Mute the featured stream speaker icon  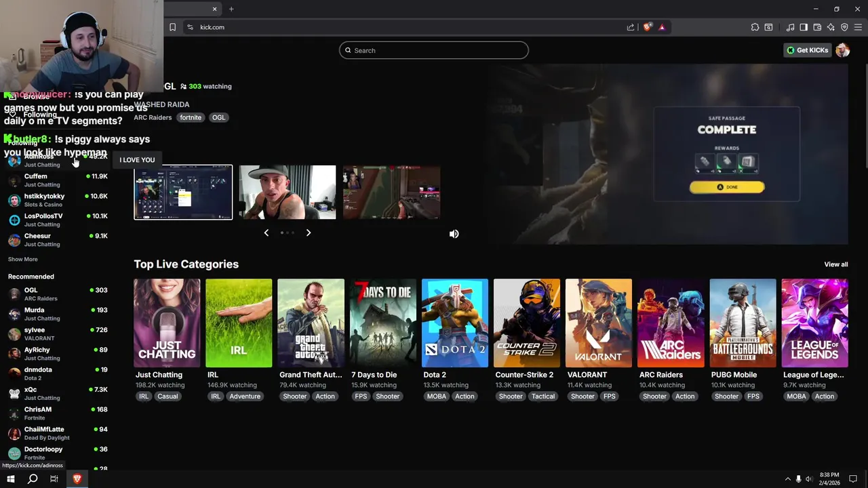click(454, 234)
